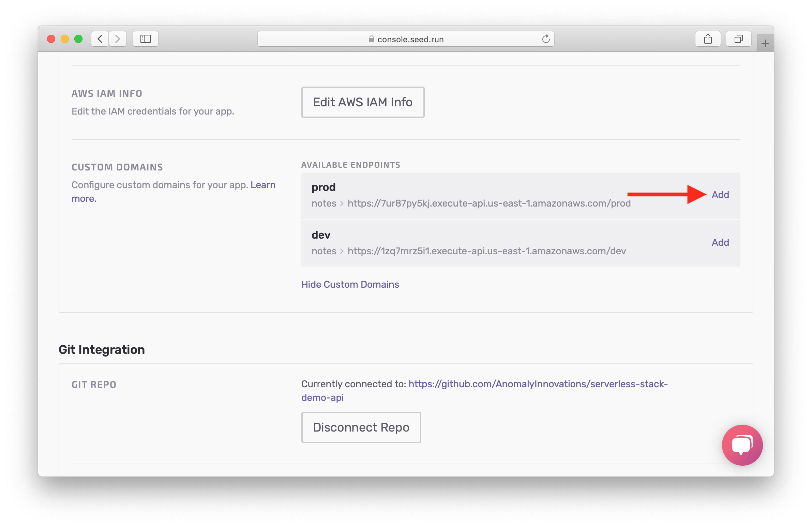Collapse section with Hide Custom Domains
The image size is (812, 527).
(x=350, y=284)
